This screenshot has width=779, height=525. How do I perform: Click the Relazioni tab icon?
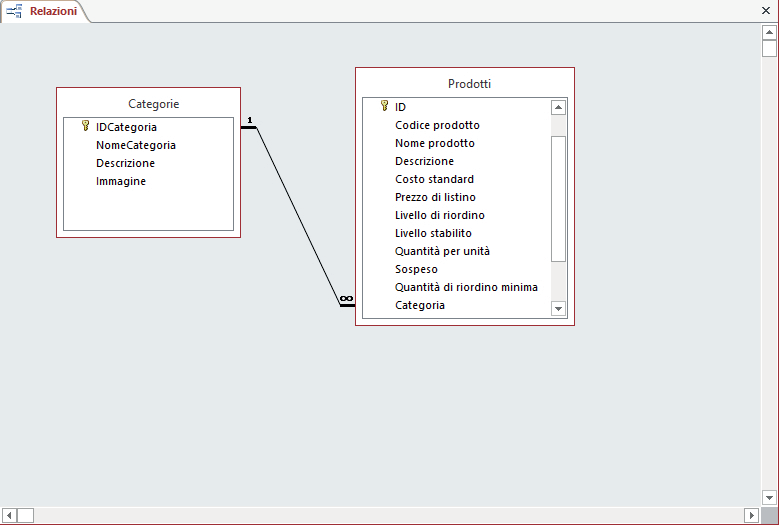click(15, 11)
